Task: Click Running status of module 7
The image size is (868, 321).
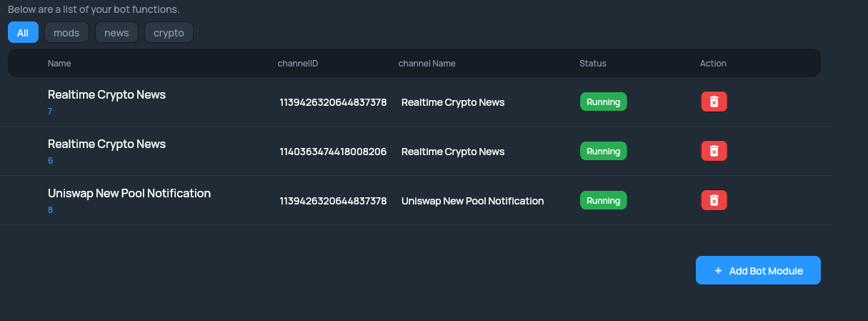Action: pyautogui.click(x=603, y=102)
